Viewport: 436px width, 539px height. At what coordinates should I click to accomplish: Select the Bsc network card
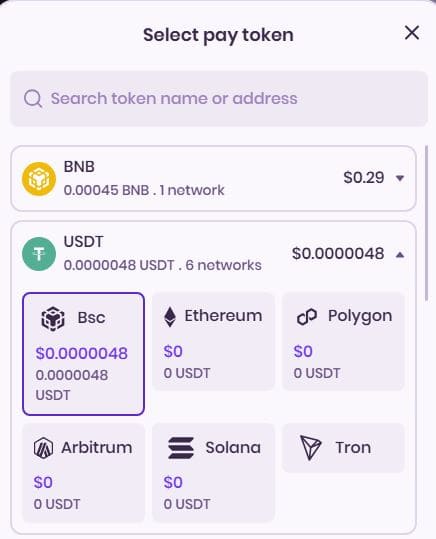[x=83, y=354]
